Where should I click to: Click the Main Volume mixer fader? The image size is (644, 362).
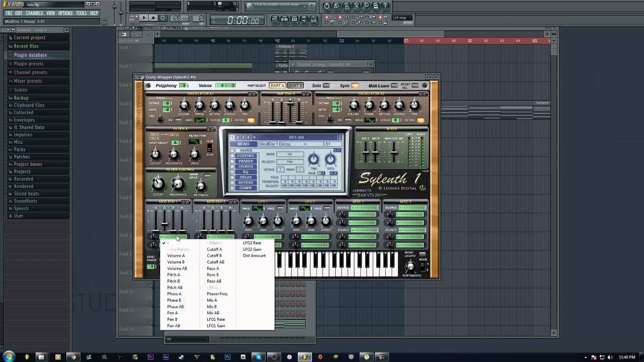tap(394, 152)
